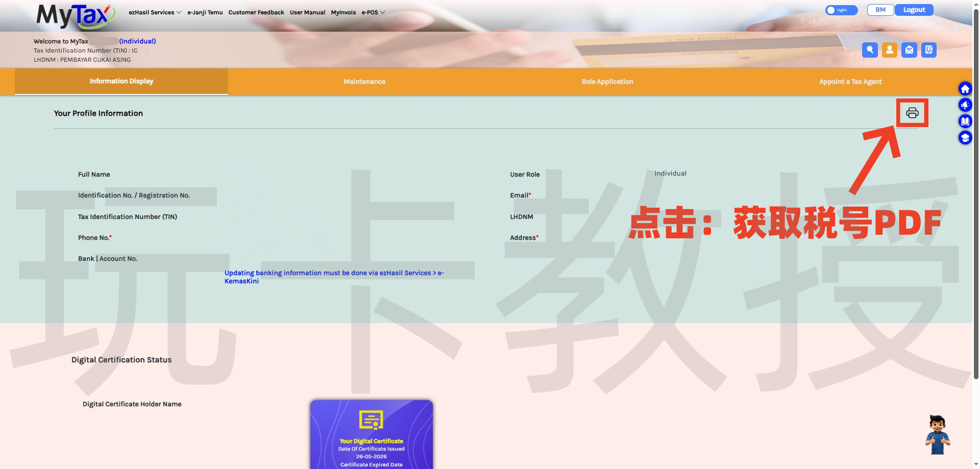Viewport: 980px width, 469px height.
Task: Expand the e-POS dropdown
Action: (x=373, y=12)
